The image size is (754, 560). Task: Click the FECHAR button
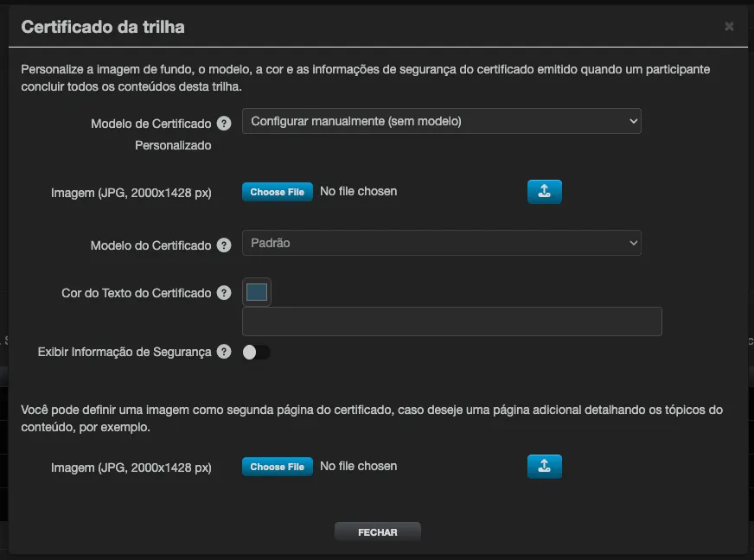point(378,532)
